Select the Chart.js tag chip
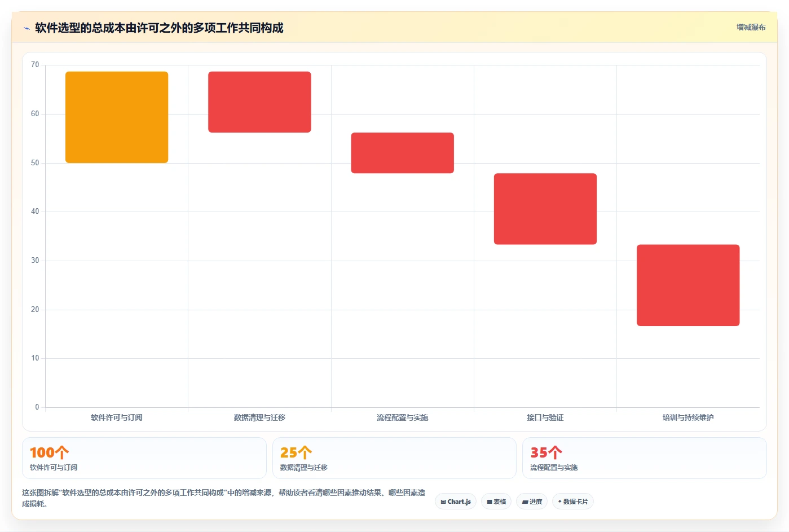The image size is (789, 532). coord(456,502)
